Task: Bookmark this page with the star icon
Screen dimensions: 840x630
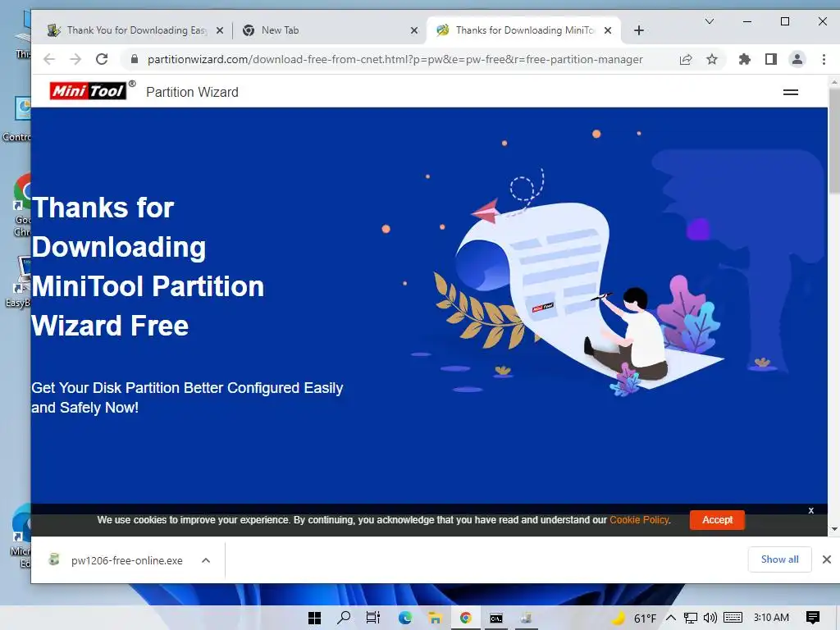Action: tap(711, 59)
